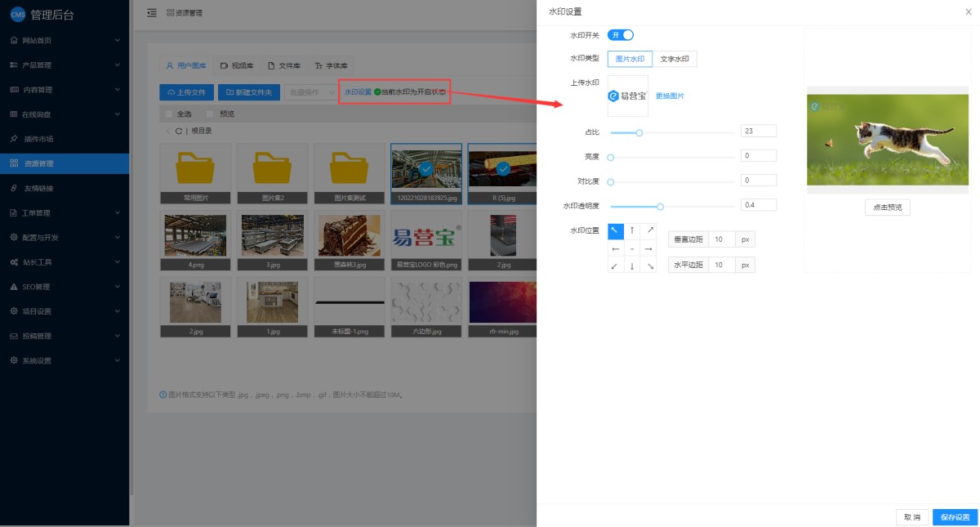Image resolution: width=980 pixels, height=527 pixels.
Task: Click the 水印透明度 slider handle
Action: pos(661,207)
